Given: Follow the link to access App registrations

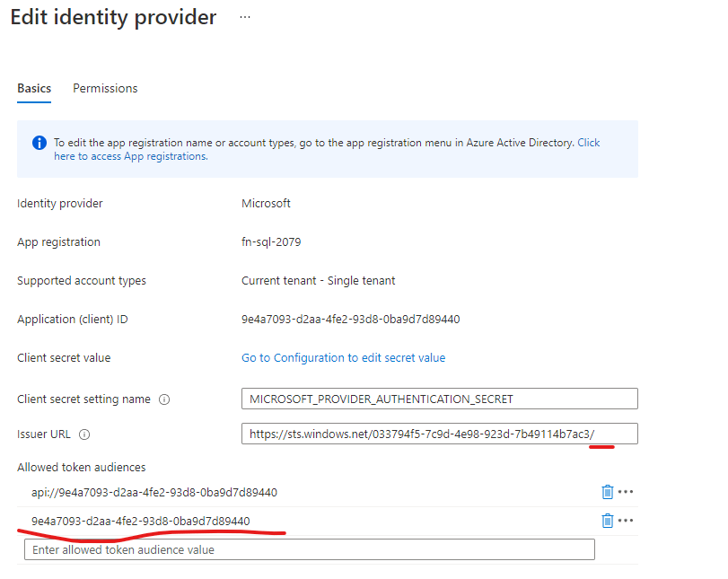Looking at the screenshot, I should [x=130, y=156].
